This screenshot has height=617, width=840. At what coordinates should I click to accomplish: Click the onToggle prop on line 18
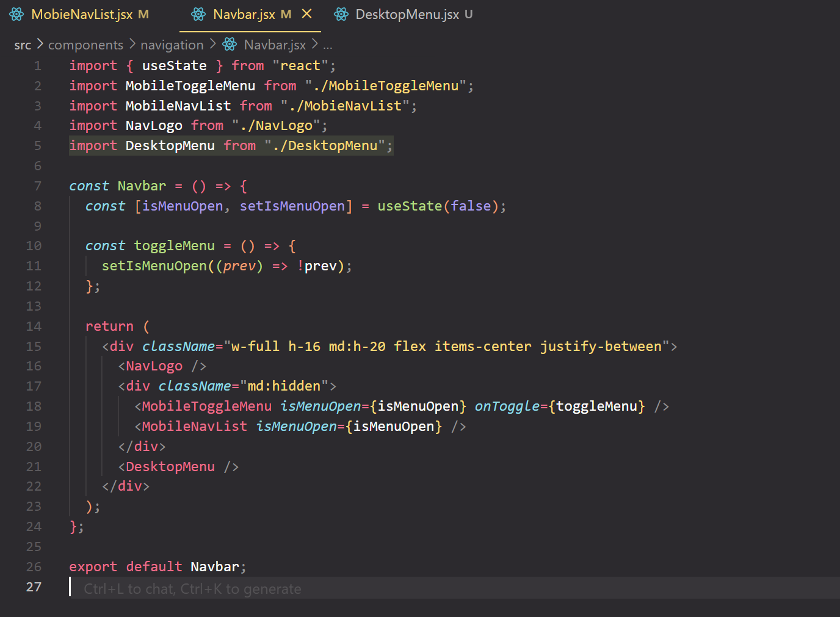(507, 406)
